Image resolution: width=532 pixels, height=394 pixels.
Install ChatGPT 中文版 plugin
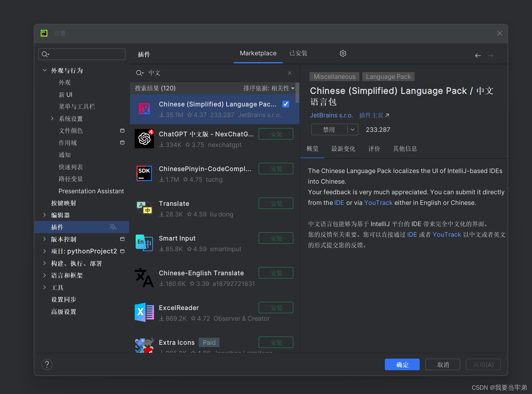(276, 134)
